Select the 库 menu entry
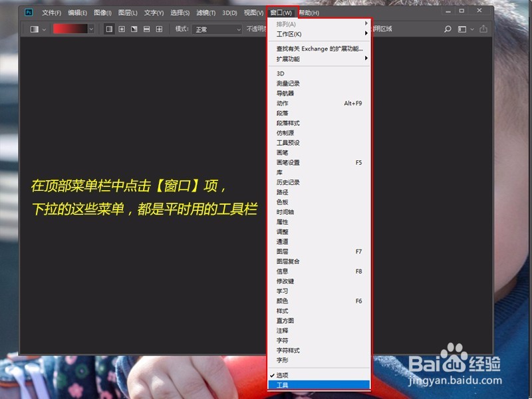 pyautogui.click(x=319, y=172)
